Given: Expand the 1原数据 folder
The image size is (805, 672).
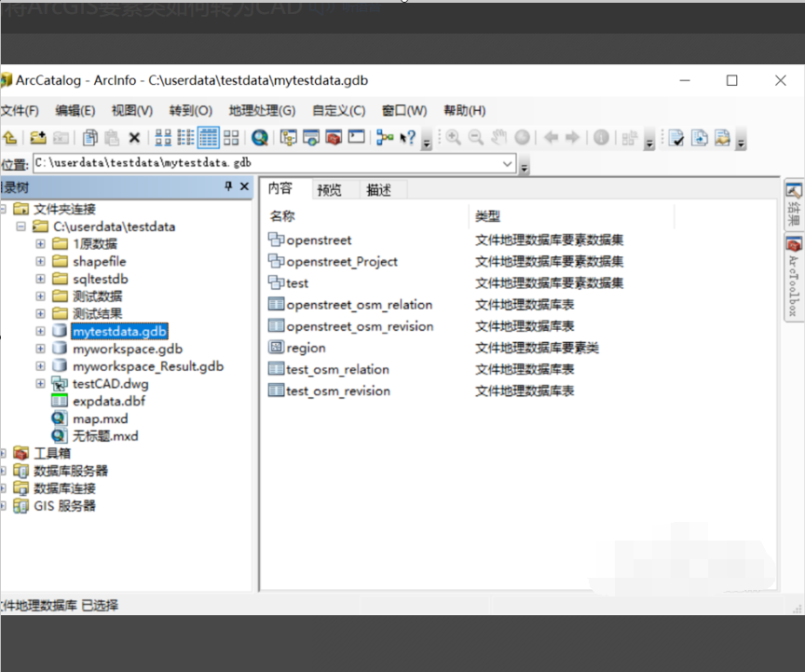Looking at the screenshot, I should coord(40,243).
